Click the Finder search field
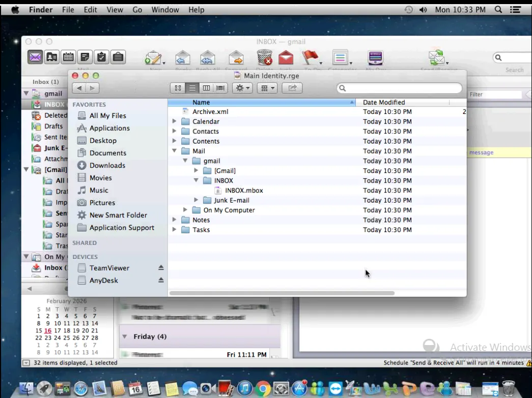 [x=402, y=88]
